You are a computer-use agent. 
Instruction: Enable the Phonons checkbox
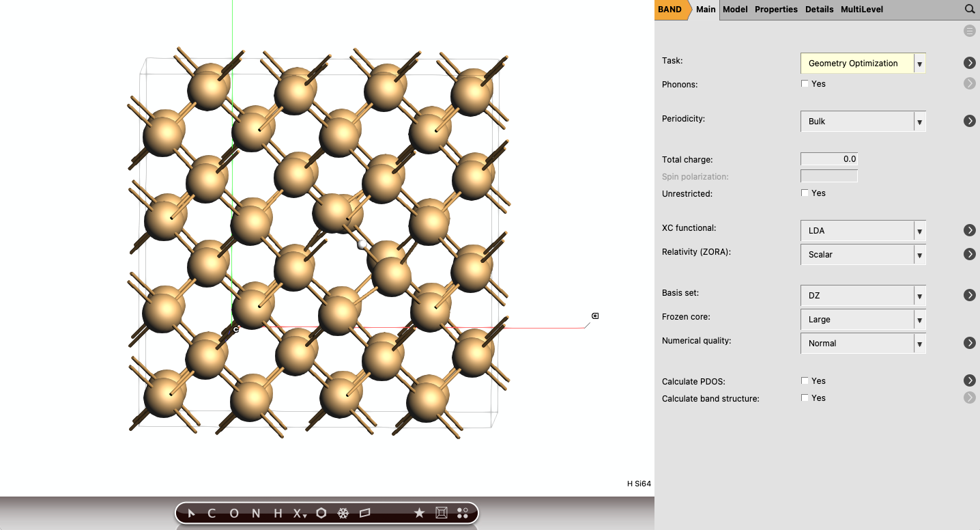[x=805, y=83]
